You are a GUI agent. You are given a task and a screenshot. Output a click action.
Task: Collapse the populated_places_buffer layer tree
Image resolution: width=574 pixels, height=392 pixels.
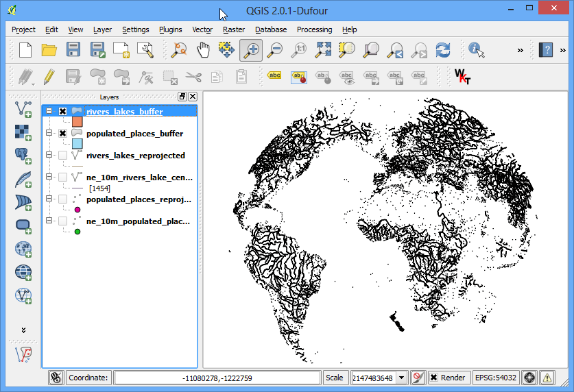tap(49, 133)
